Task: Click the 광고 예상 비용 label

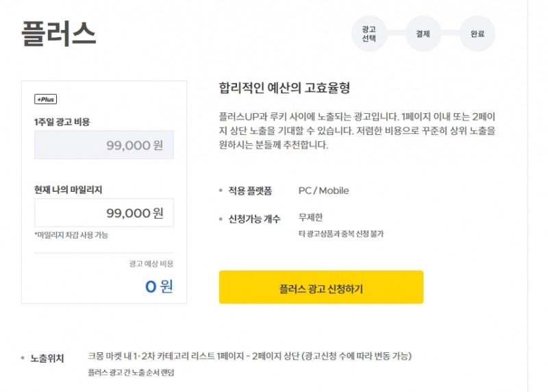Action: point(151,263)
